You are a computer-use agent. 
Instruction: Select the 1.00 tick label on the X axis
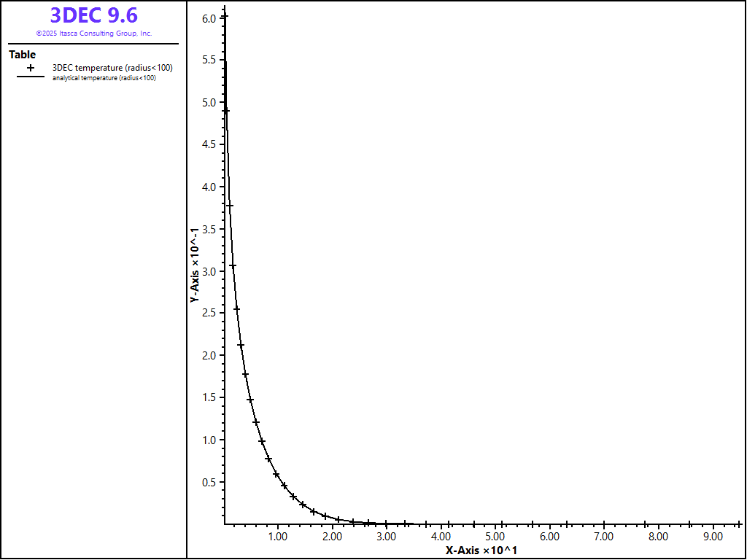[278, 537]
